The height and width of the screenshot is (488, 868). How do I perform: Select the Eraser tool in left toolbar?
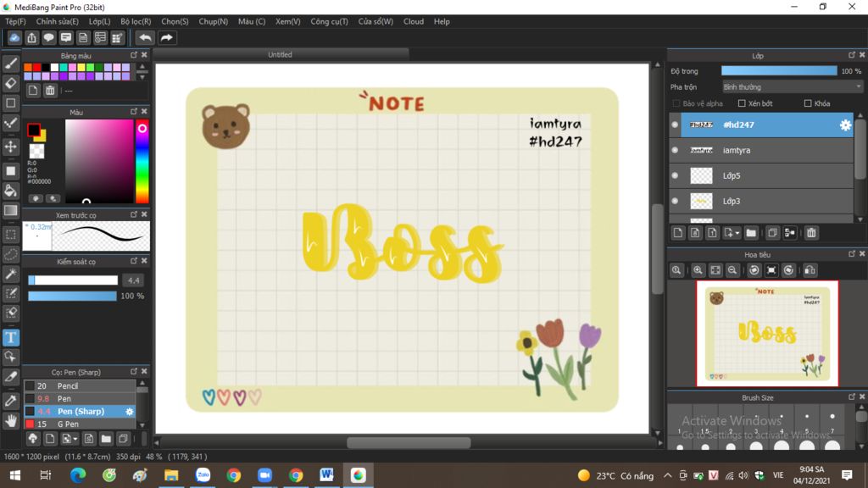pos(10,83)
